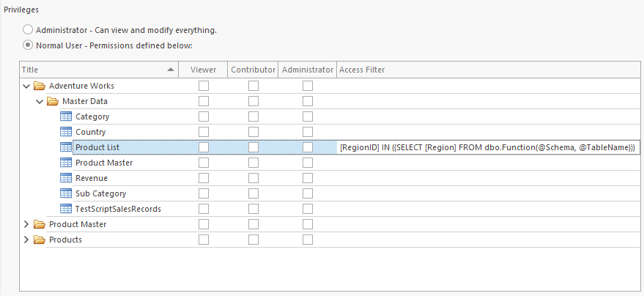Click the Sub Category table icon
The height and width of the screenshot is (296, 644).
click(x=66, y=193)
